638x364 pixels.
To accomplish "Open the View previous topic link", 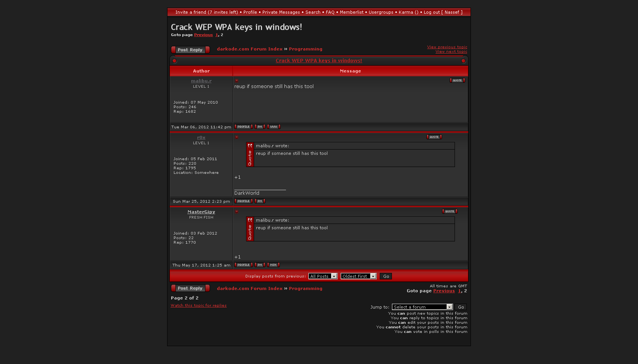I will coord(447,47).
